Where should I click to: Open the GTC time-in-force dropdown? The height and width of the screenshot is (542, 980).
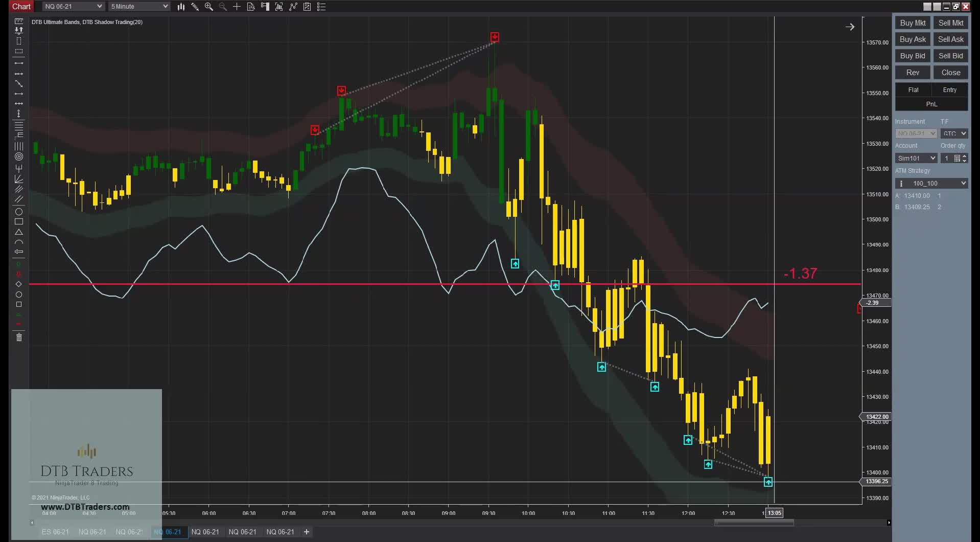pyautogui.click(x=953, y=133)
